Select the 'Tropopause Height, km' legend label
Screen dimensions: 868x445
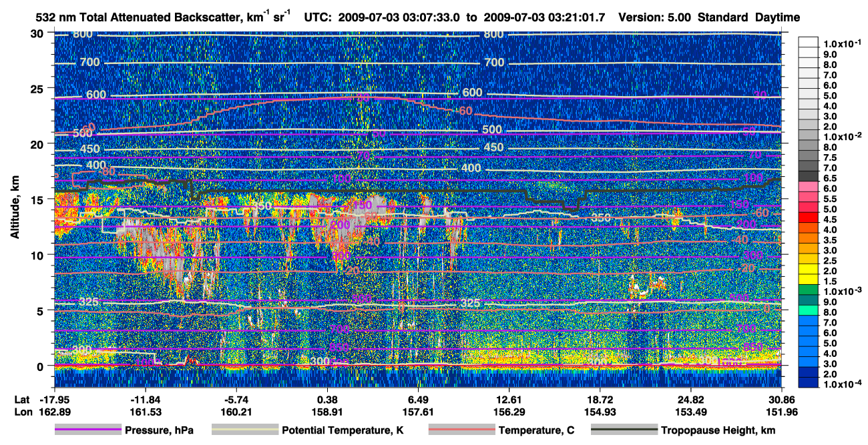coord(719,430)
